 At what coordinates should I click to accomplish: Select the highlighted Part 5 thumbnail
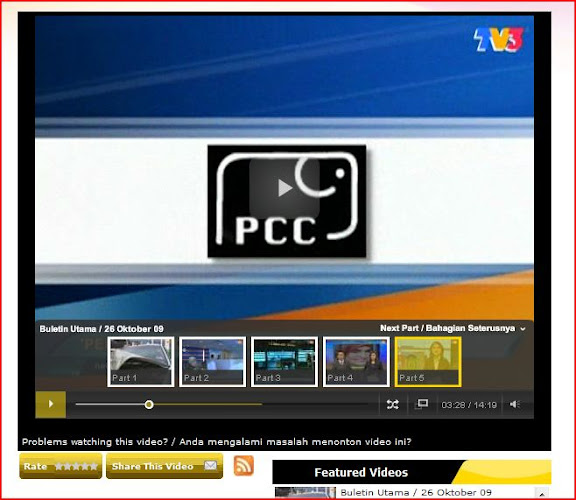pyautogui.click(x=428, y=362)
